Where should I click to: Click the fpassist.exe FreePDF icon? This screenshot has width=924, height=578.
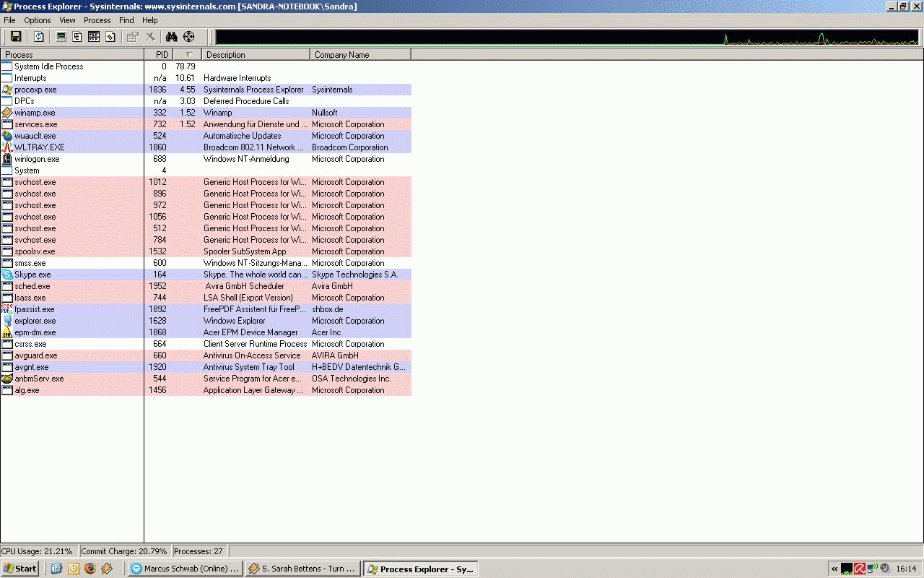pyautogui.click(x=7, y=309)
